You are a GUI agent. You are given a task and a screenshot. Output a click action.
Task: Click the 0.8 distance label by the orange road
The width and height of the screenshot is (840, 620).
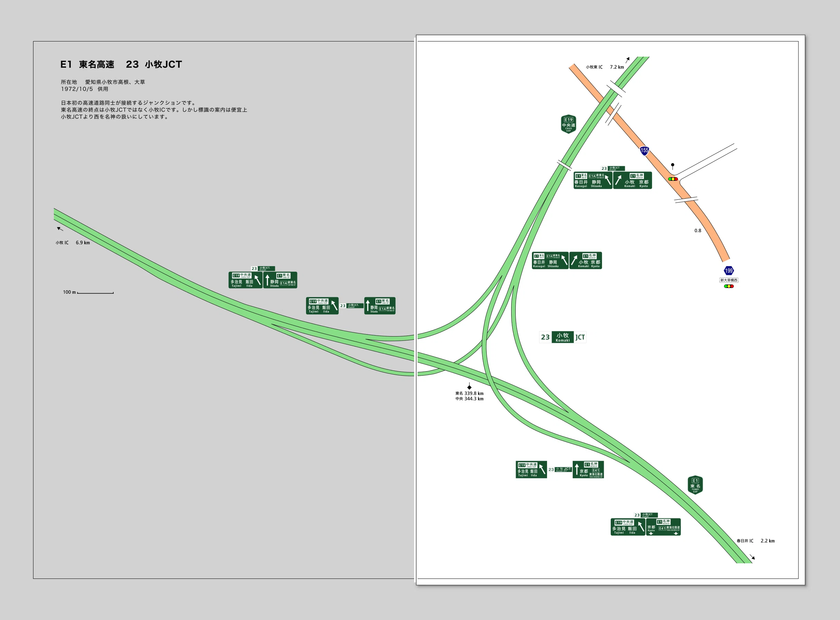tap(697, 231)
